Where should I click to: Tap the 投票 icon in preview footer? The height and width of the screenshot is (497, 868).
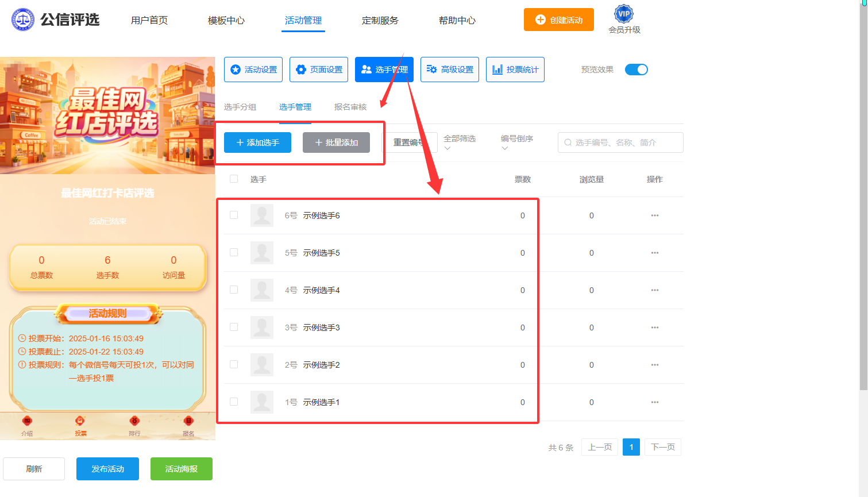(80, 421)
